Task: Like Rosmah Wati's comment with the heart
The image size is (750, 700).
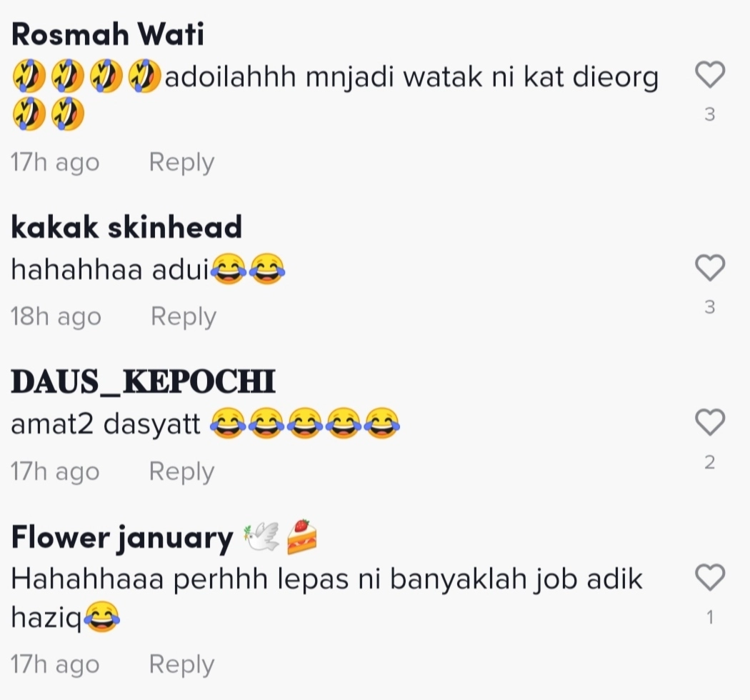Action: [710, 75]
